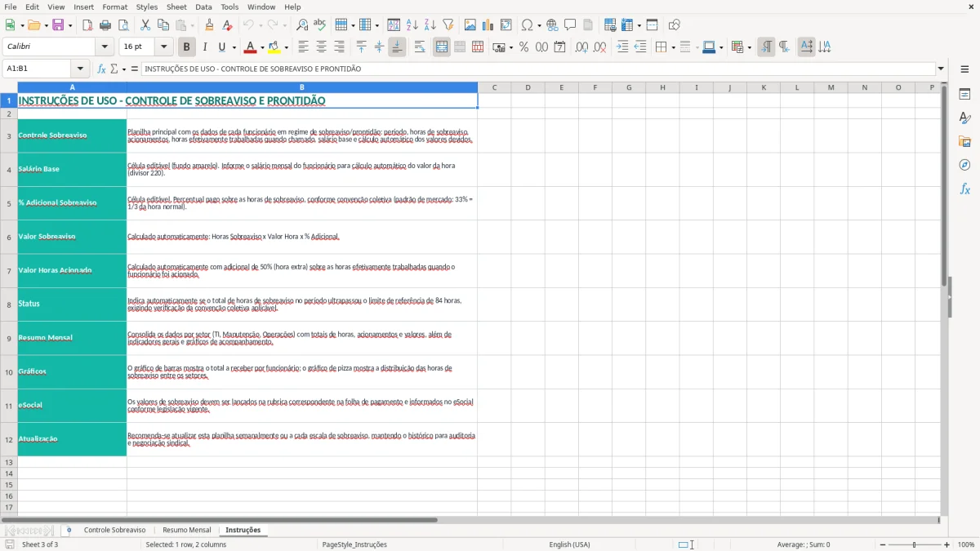Image resolution: width=980 pixels, height=551 pixels.
Task: Run spelling check
Action: (x=320, y=25)
